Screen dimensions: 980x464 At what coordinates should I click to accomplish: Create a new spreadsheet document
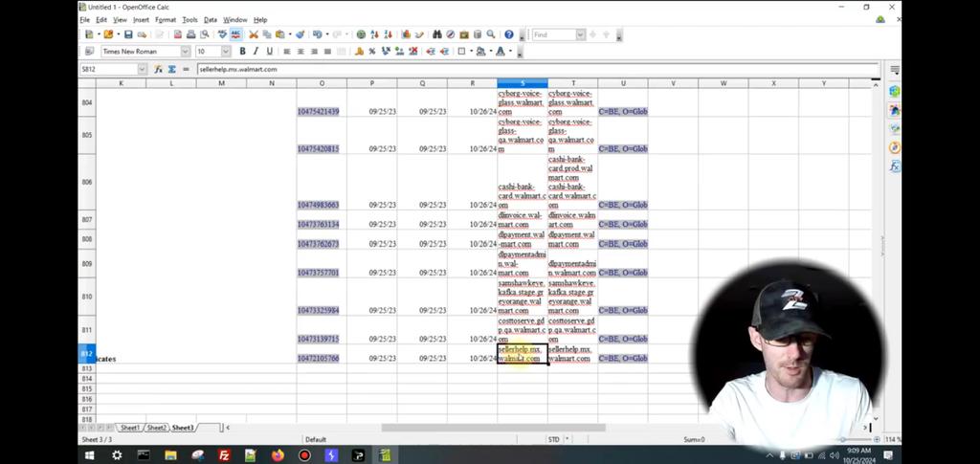[x=89, y=35]
